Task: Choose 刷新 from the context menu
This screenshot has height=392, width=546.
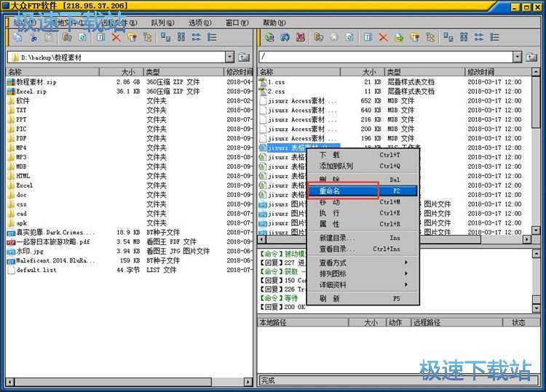Action: pyautogui.click(x=362, y=298)
